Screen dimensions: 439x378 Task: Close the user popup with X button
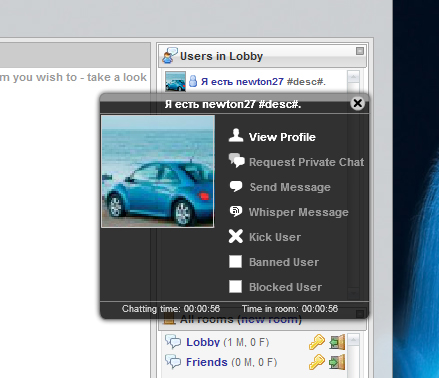(x=358, y=103)
